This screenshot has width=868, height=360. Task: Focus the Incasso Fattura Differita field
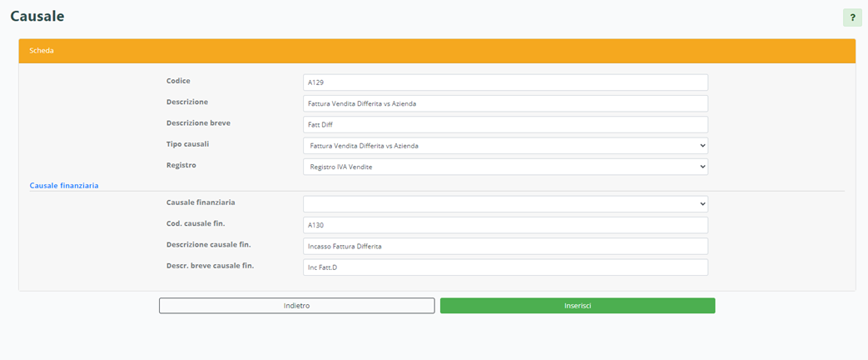pos(505,246)
